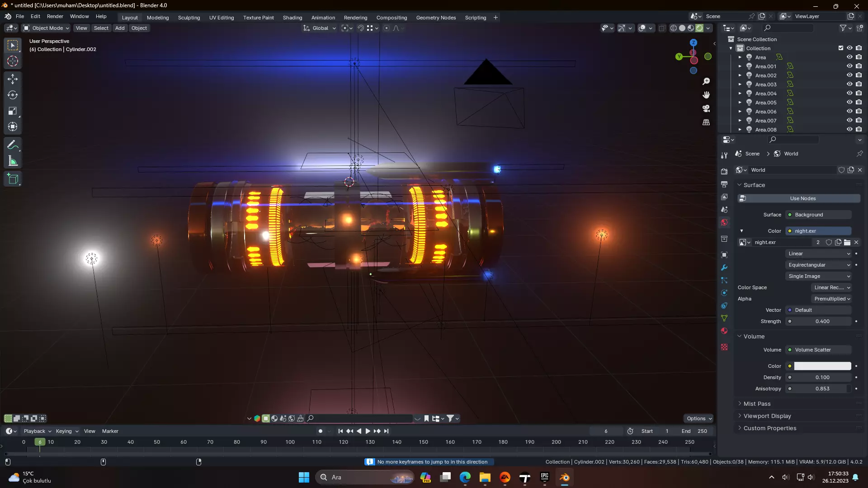Click the Volume color swatch
This screenshot has width=868, height=488.
(822, 366)
